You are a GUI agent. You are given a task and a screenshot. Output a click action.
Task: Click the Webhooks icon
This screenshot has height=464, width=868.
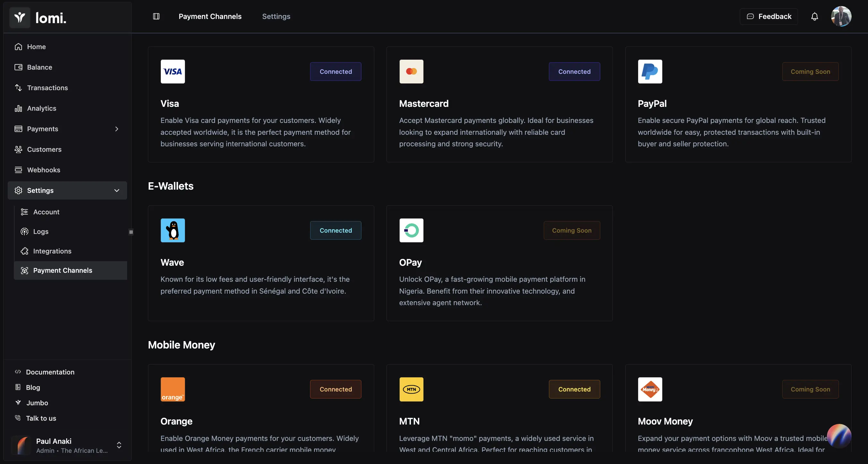18,170
